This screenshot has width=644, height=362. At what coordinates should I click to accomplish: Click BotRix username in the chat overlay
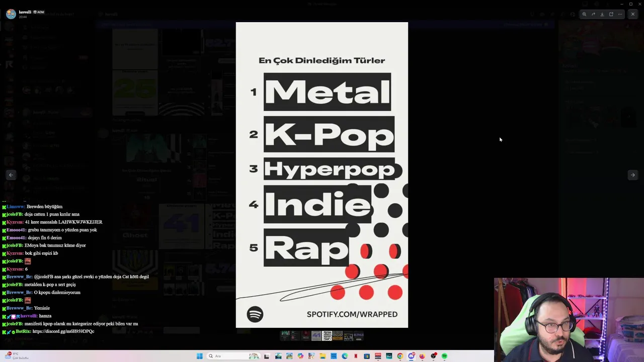pos(24,331)
